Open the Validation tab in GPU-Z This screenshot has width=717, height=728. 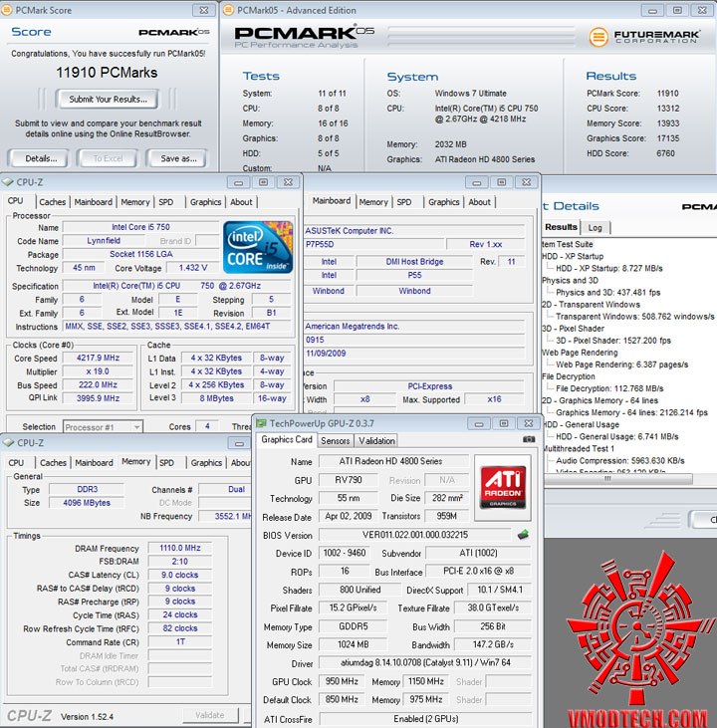pyautogui.click(x=376, y=440)
